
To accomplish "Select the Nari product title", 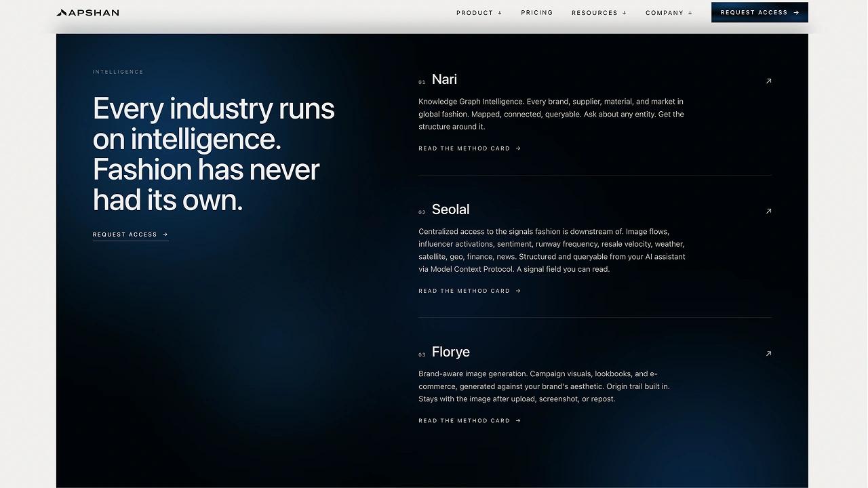I will [444, 79].
